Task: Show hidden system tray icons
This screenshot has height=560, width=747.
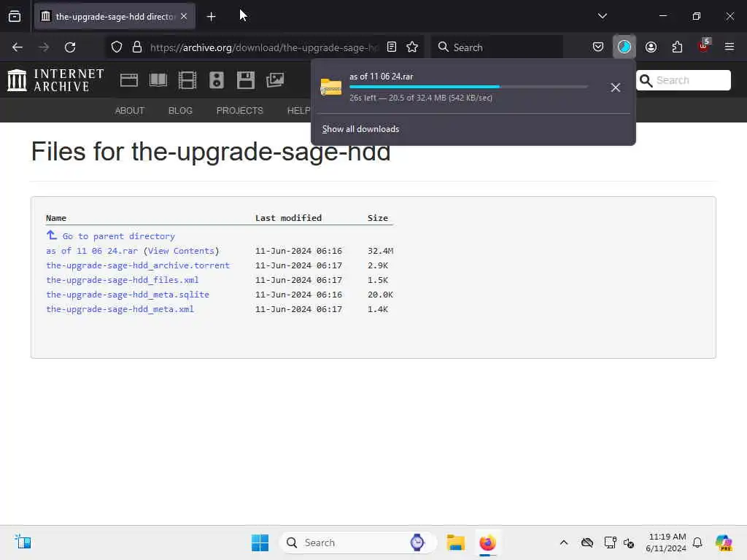Action: [564, 542]
